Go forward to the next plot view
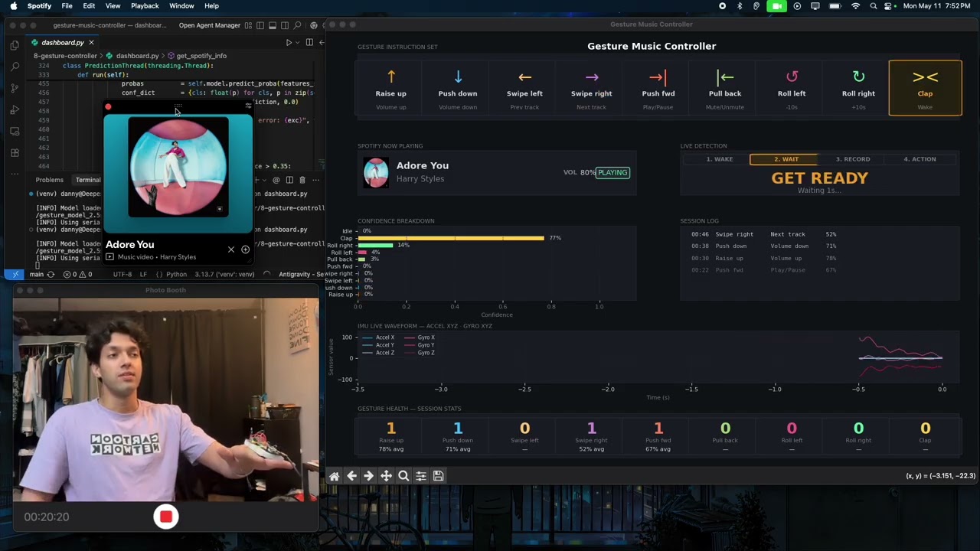Image resolution: width=980 pixels, height=551 pixels. [368, 476]
